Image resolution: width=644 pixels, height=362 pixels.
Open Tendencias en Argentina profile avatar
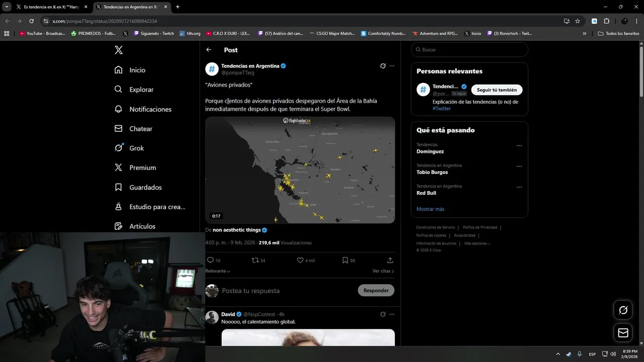pyautogui.click(x=212, y=69)
